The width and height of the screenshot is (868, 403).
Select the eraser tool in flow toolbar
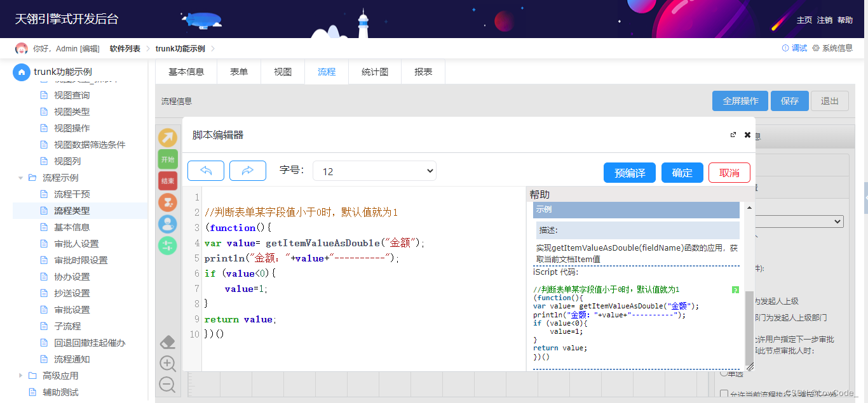point(168,342)
